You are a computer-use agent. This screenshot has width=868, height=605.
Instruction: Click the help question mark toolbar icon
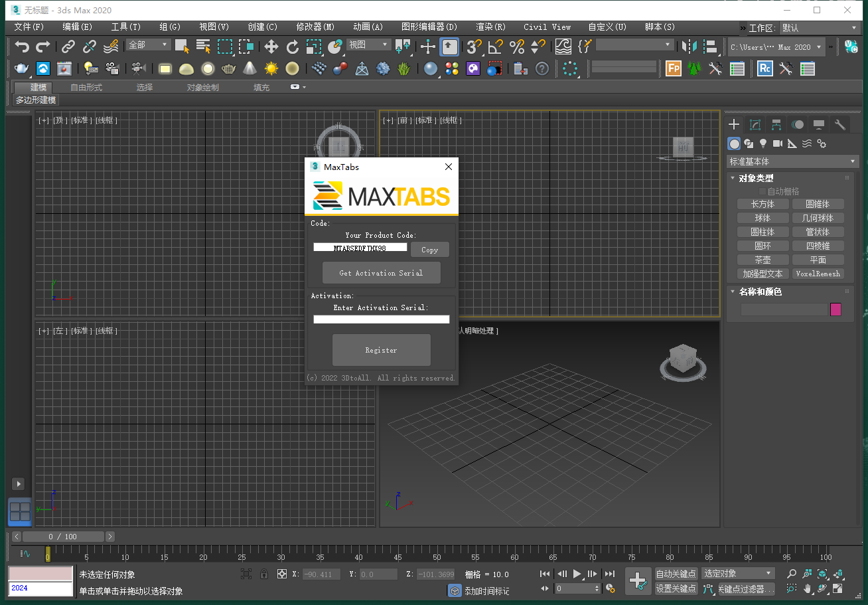pyautogui.click(x=542, y=68)
